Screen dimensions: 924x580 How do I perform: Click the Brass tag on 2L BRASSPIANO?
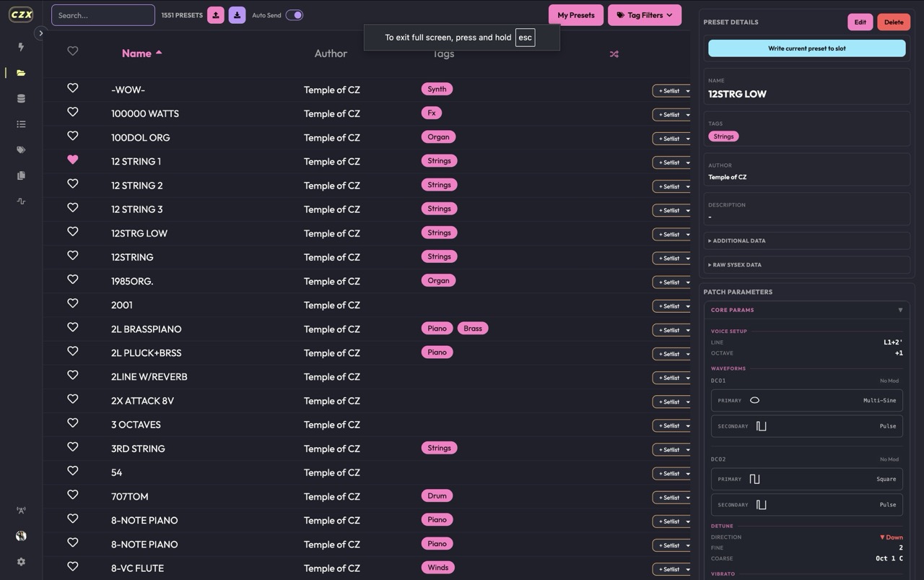[473, 328]
